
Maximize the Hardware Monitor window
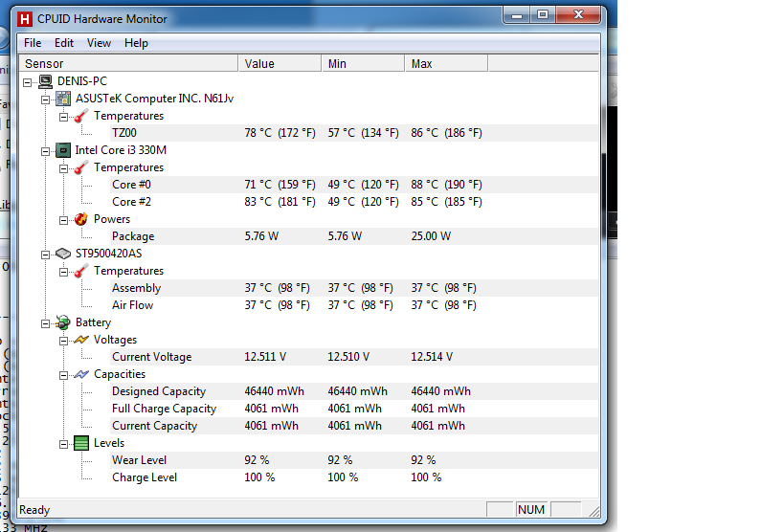(543, 15)
